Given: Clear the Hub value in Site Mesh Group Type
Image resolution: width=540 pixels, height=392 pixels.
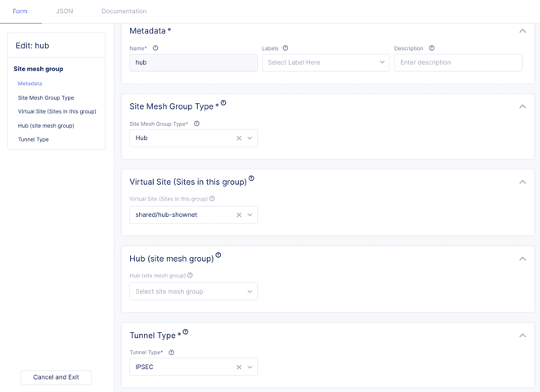Looking at the screenshot, I should (x=239, y=138).
